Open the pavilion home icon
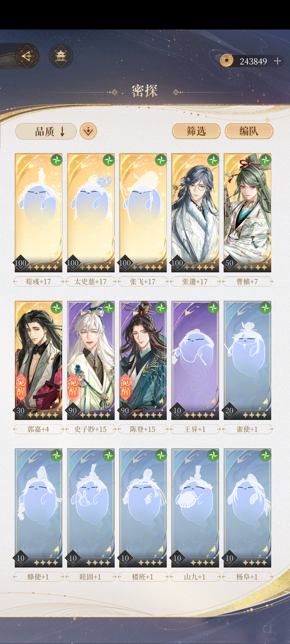 [61, 56]
